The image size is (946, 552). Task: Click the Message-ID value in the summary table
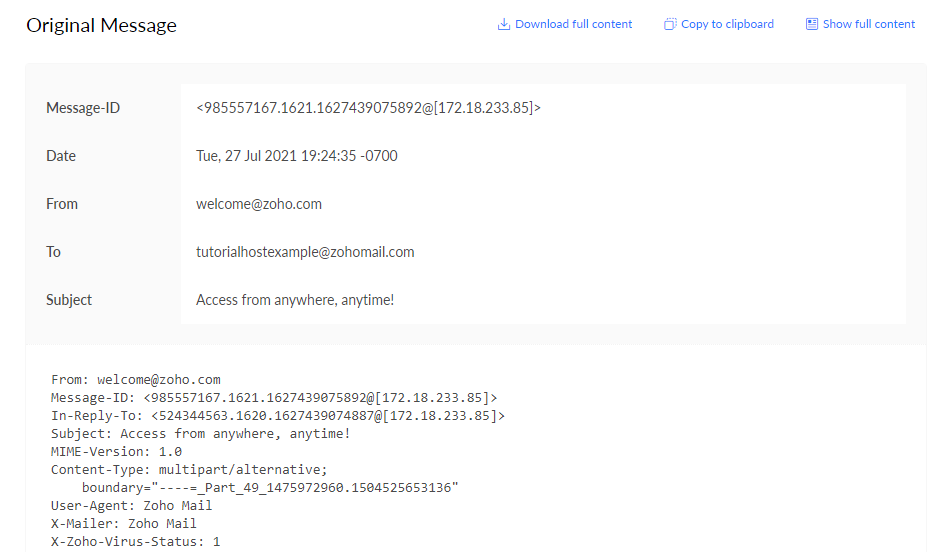tap(368, 108)
